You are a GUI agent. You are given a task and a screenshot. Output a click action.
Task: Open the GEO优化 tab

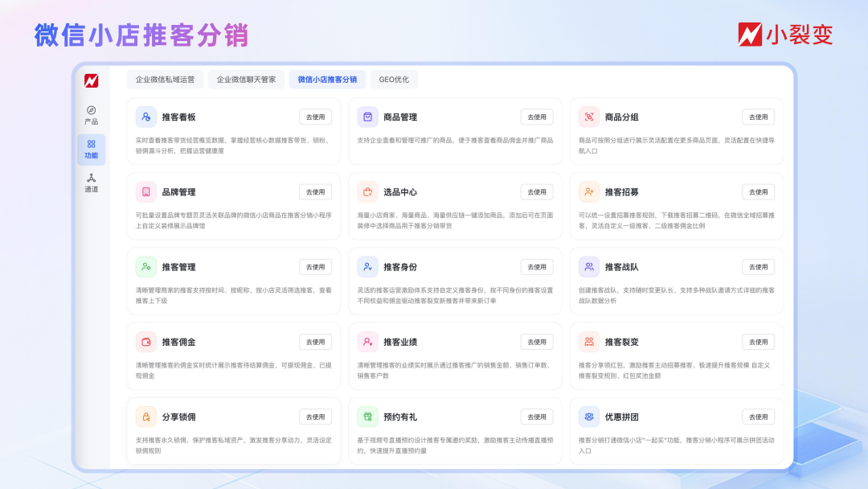click(391, 79)
